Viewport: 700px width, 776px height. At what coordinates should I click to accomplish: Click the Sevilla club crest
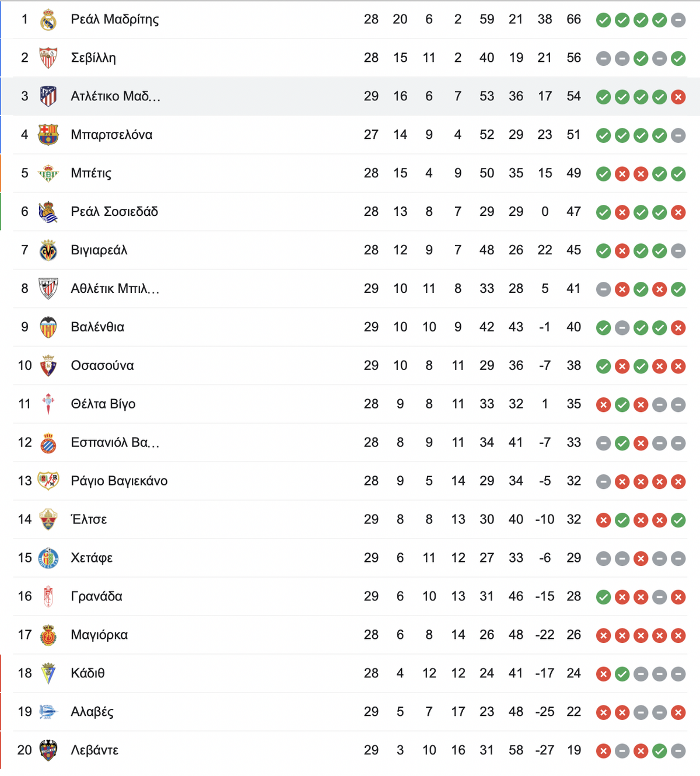tap(48, 58)
